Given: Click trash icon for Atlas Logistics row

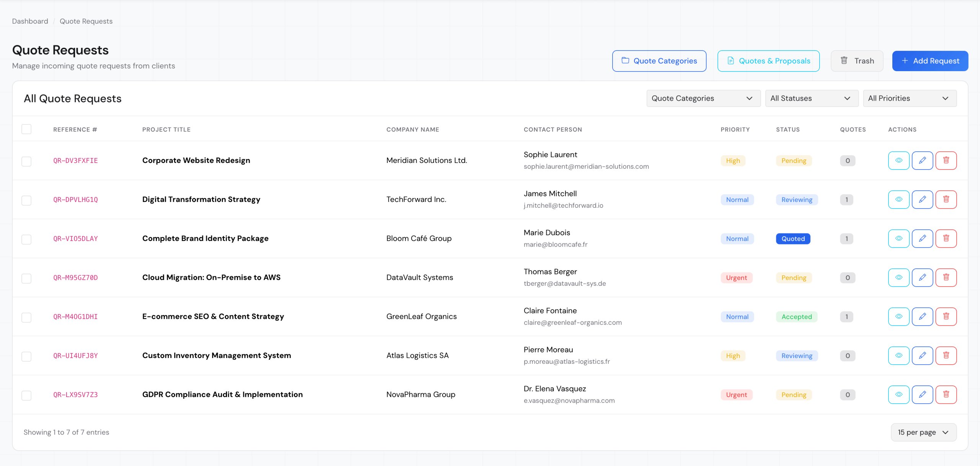Looking at the screenshot, I should pyautogui.click(x=946, y=355).
